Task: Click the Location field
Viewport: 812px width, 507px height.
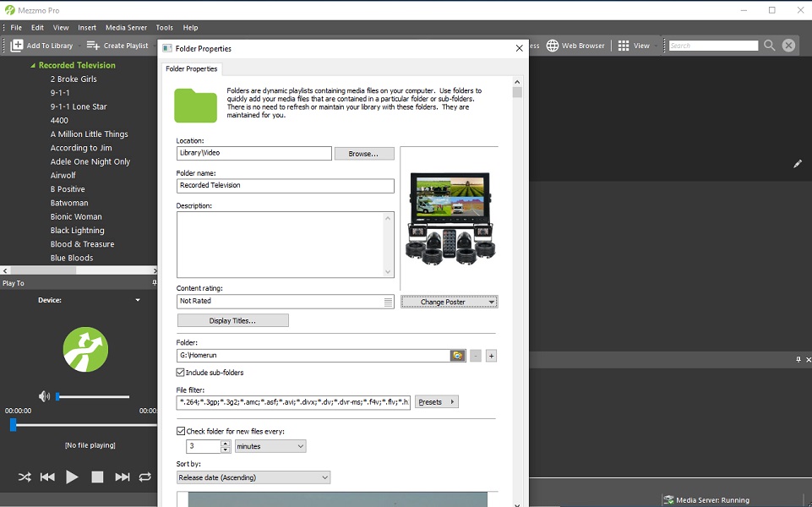Action: click(253, 153)
